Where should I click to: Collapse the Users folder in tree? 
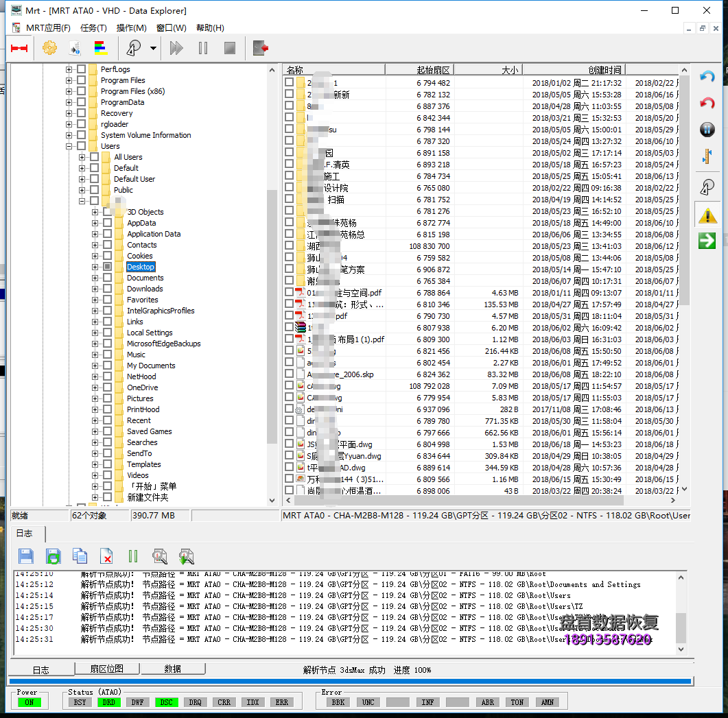[69, 146]
